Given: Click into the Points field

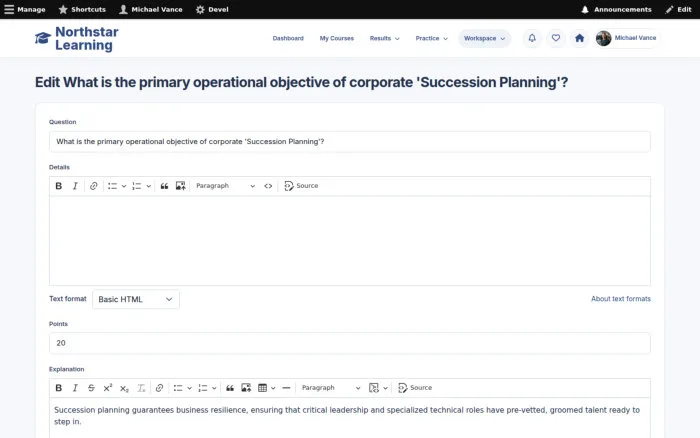Looking at the screenshot, I should 350,343.
